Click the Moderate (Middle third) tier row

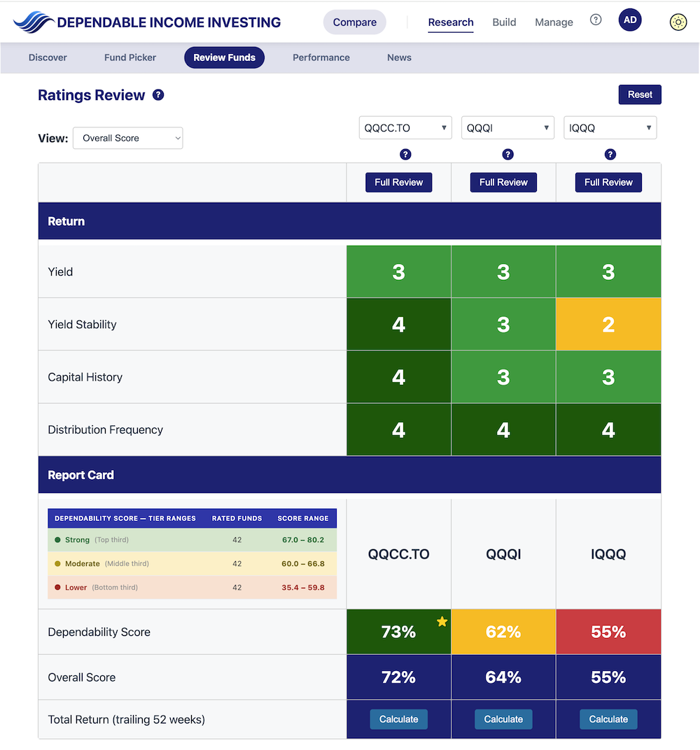192,563
